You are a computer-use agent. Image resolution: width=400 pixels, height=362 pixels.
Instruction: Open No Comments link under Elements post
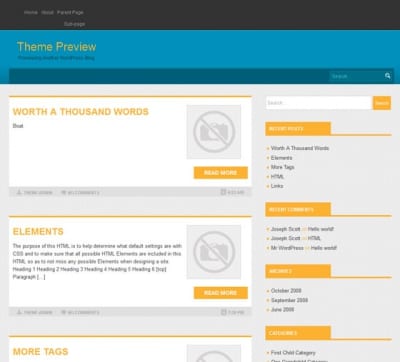(83, 312)
